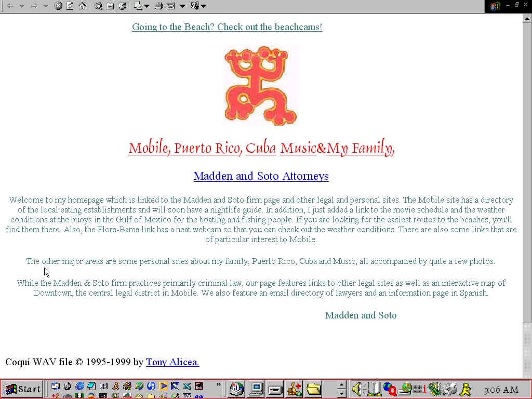The width and height of the screenshot is (532, 399).
Task: Click the Refresh page icon
Action: (x=69, y=6)
